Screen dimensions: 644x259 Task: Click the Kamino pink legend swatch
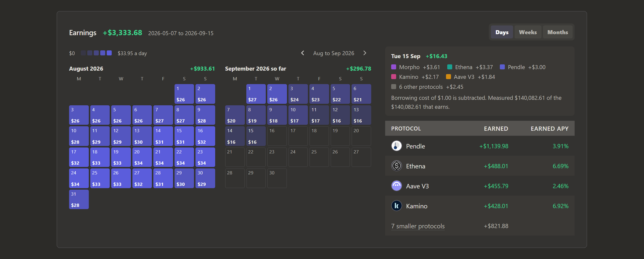pyautogui.click(x=394, y=77)
